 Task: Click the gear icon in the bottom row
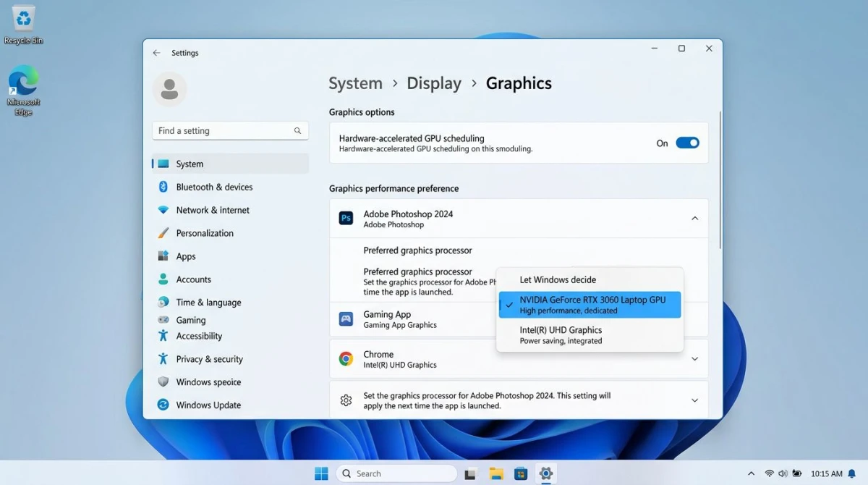tap(346, 400)
